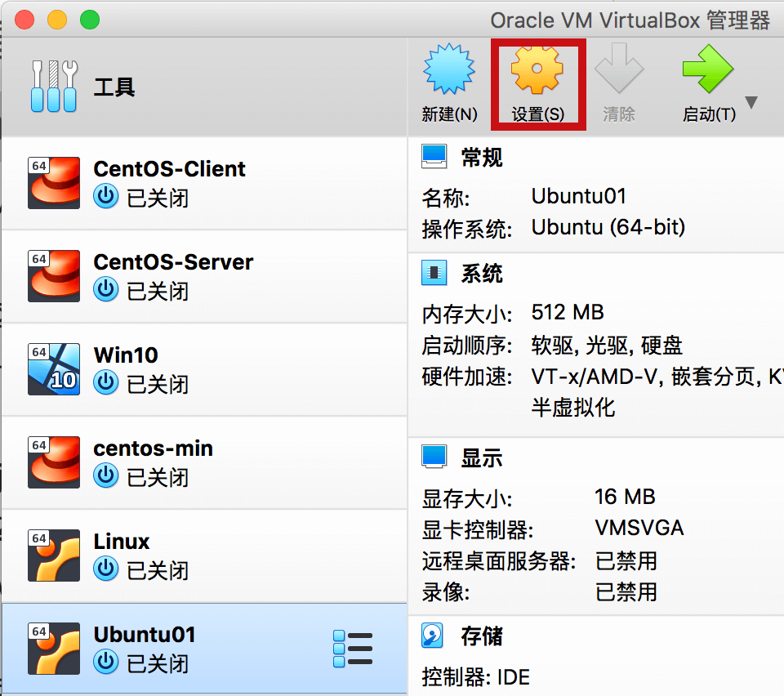Screen dimensions: 784x696
Task: Open the 系统 section header link
Action: (x=482, y=274)
